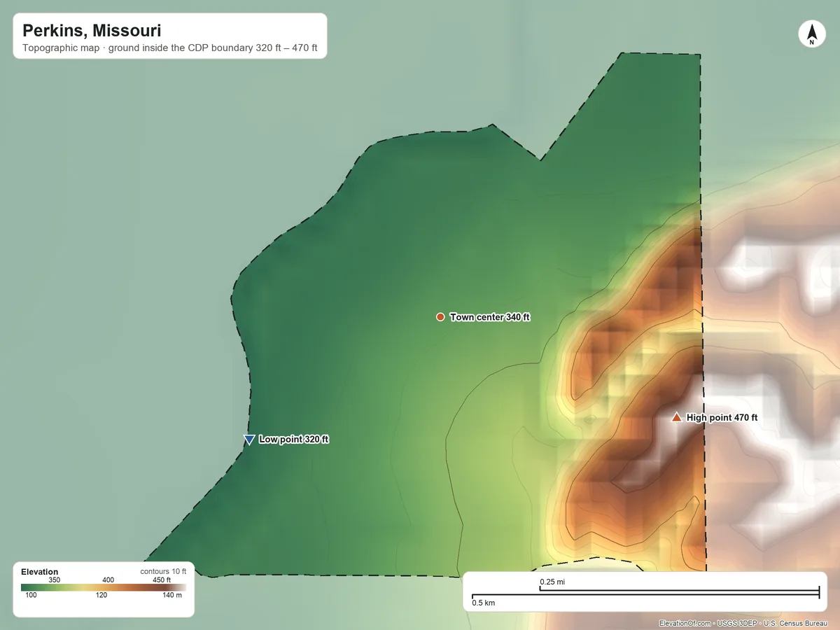Image resolution: width=840 pixels, height=630 pixels.
Task: Click the 'Elevation' legend heading
Action: (40, 572)
